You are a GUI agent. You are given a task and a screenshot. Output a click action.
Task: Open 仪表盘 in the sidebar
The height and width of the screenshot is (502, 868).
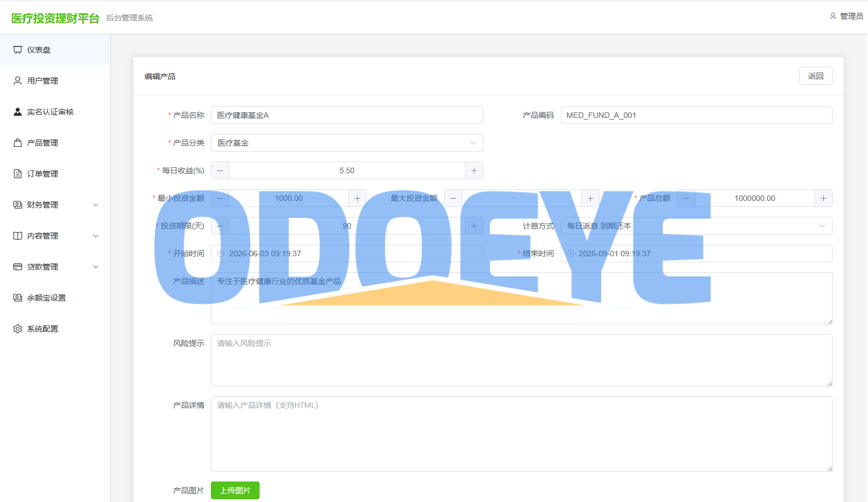pos(55,50)
